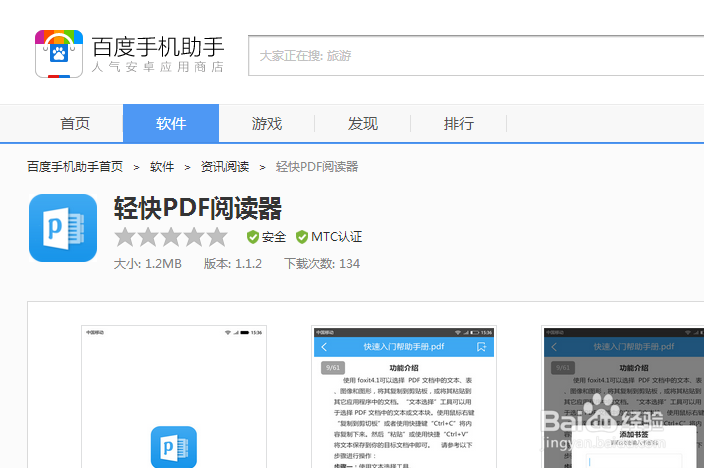704x468 pixels.
Task: Focus the search box showing 大家正在搜: 旅游
Action: pyautogui.click(x=476, y=56)
